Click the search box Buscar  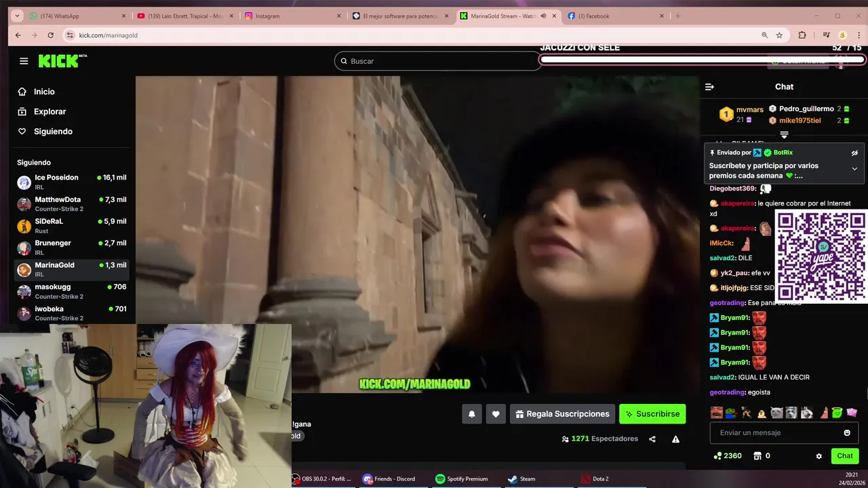tap(437, 61)
